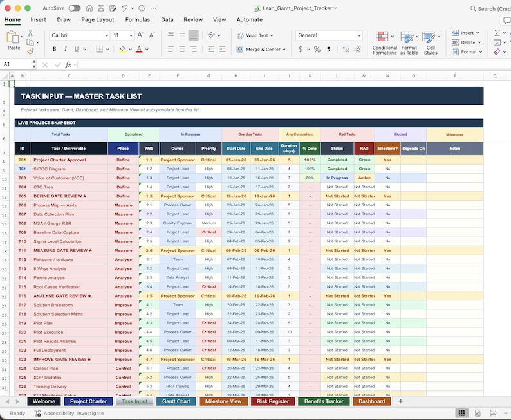The width and height of the screenshot is (511, 420).
Task: Apply comma style
Action: point(328,49)
